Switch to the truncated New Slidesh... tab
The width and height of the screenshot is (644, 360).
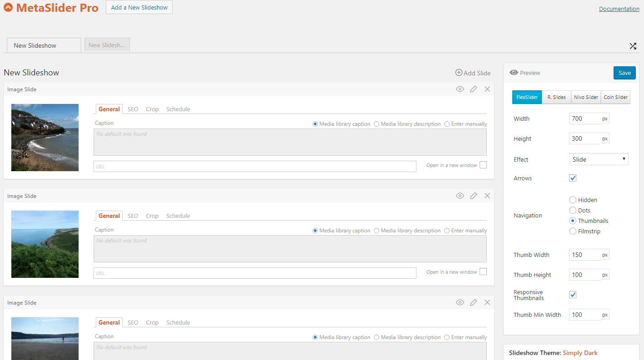coord(107,45)
